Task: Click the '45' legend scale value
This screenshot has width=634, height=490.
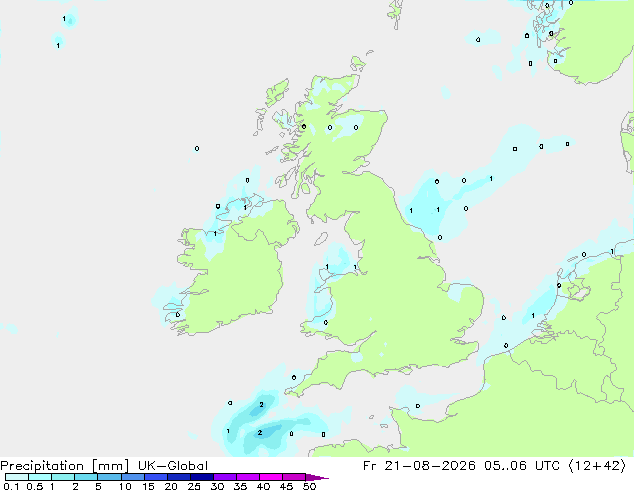Action: (286, 486)
